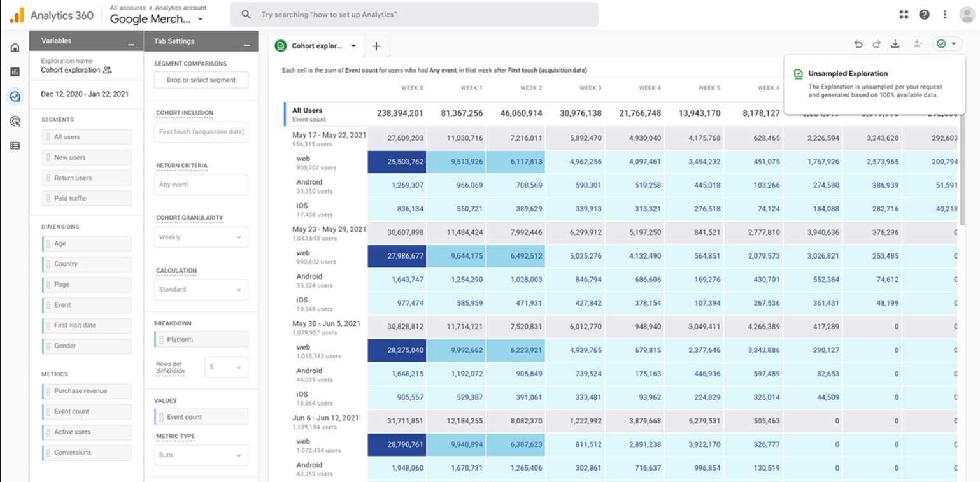This screenshot has height=482, width=980.
Task: Open the three-dot more options menu
Action: [945, 15]
